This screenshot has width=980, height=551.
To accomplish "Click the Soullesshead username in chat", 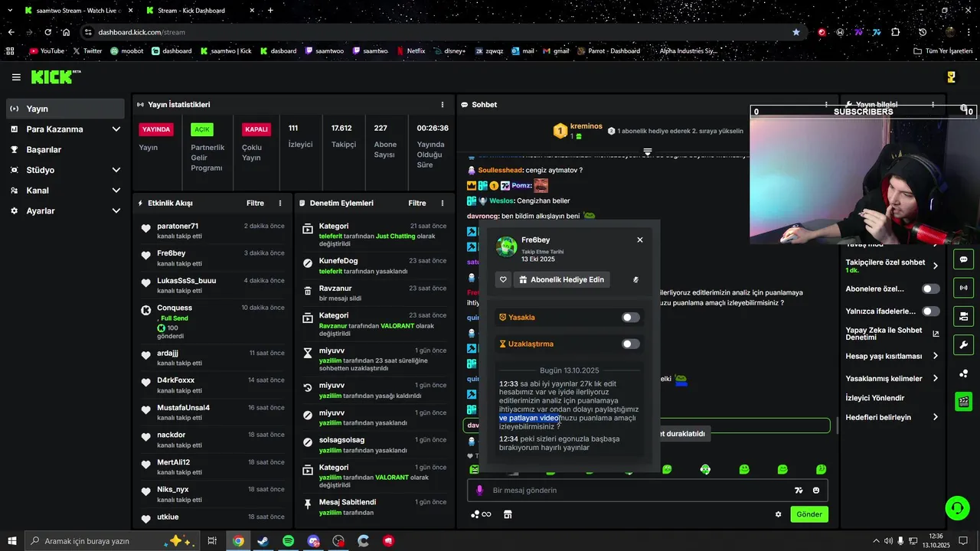I will (x=500, y=171).
